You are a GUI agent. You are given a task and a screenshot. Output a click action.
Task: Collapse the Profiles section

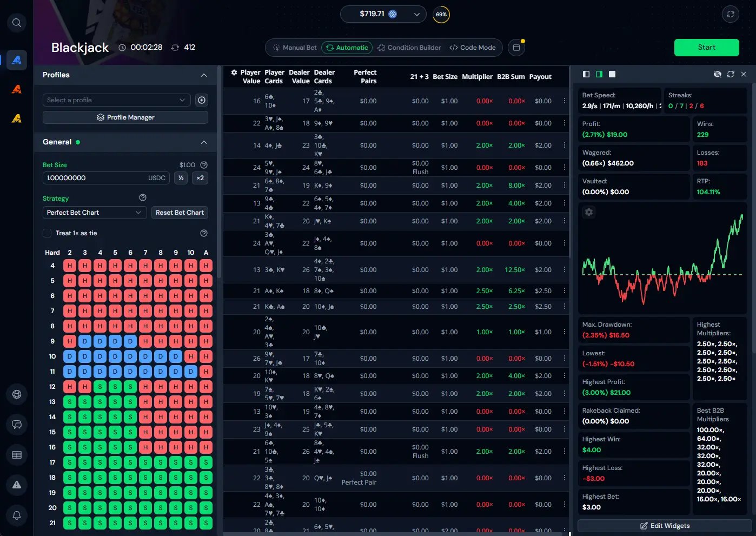point(203,75)
